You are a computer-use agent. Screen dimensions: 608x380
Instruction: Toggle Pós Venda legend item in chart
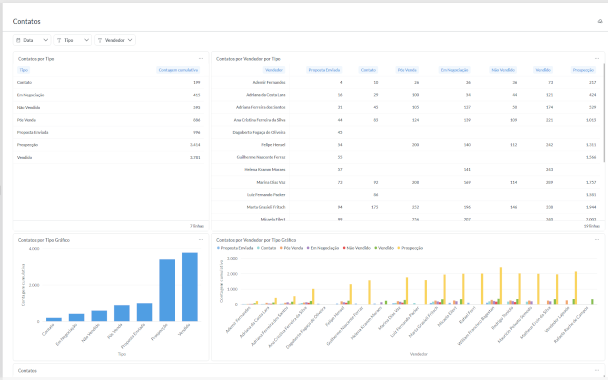pyautogui.click(x=291, y=248)
